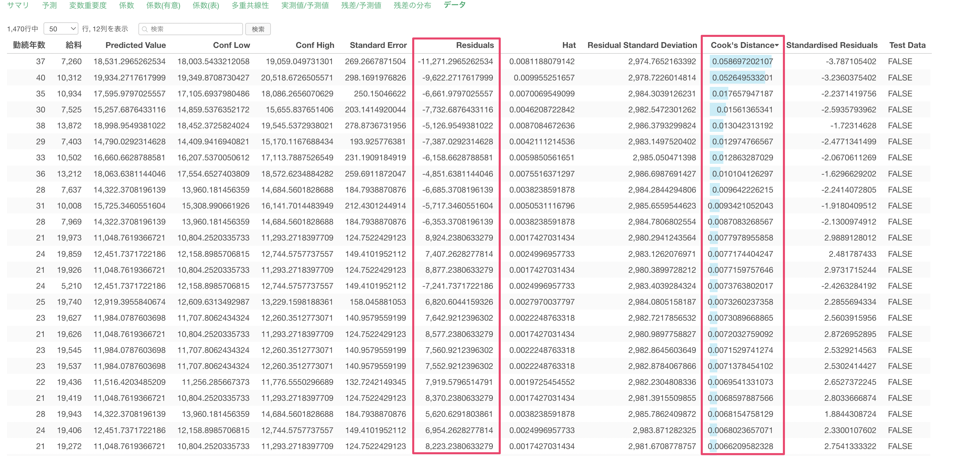Switch to the 多重共線性 tab
The height and width of the screenshot is (456, 980).
coord(250,5)
